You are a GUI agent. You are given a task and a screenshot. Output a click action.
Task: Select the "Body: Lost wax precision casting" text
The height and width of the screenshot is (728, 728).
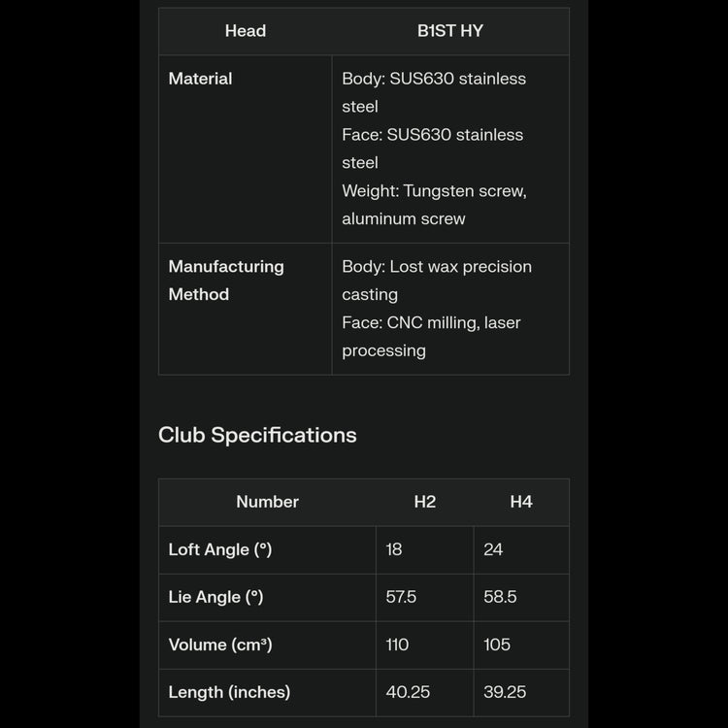tap(437, 280)
